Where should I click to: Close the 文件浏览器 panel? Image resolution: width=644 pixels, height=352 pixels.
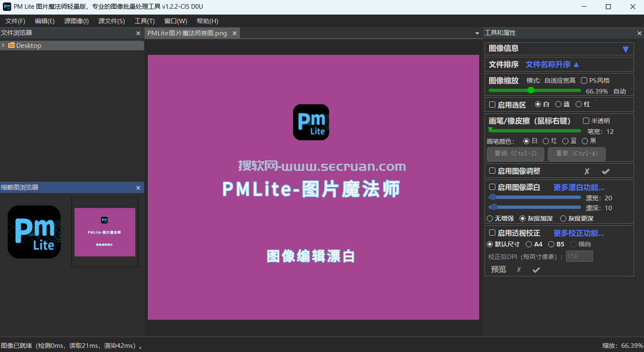(x=138, y=33)
